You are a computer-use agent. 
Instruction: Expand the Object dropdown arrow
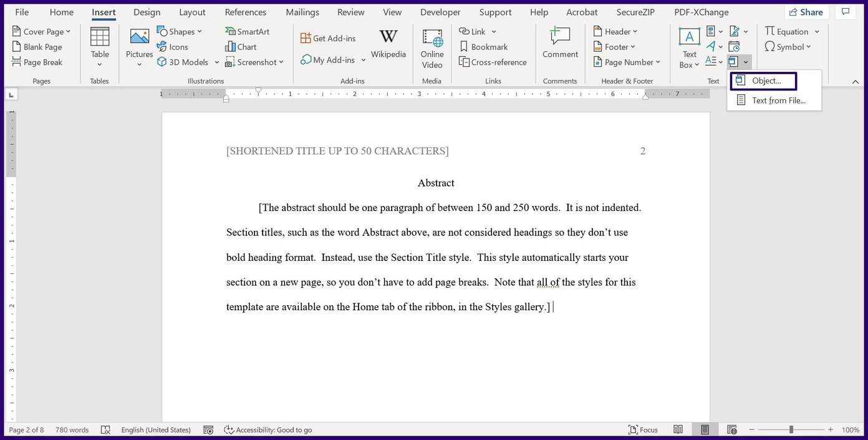tap(746, 62)
